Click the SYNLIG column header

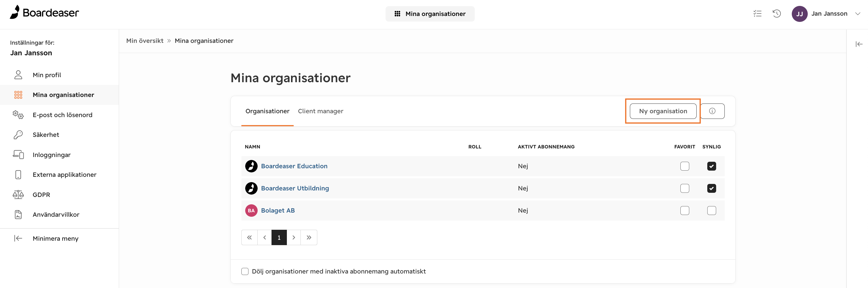(x=711, y=147)
